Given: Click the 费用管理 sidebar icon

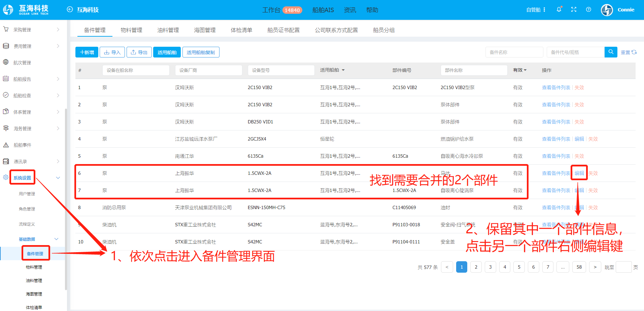Looking at the screenshot, I should (x=6, y=46).
